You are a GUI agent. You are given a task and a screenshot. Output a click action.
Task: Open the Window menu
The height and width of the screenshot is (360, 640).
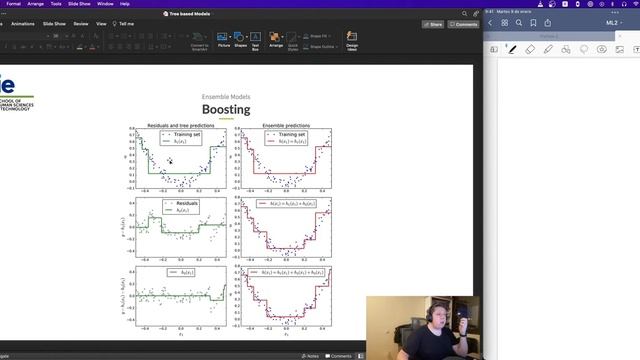click(105, 4)
